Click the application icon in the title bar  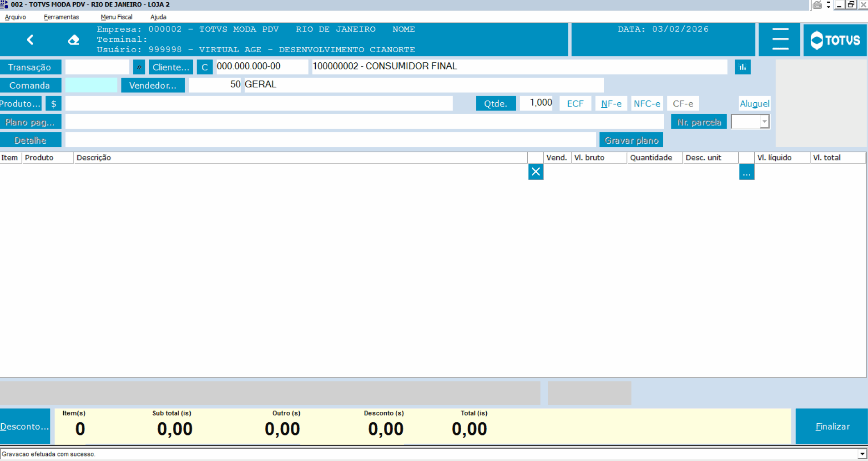pos(4,5)
